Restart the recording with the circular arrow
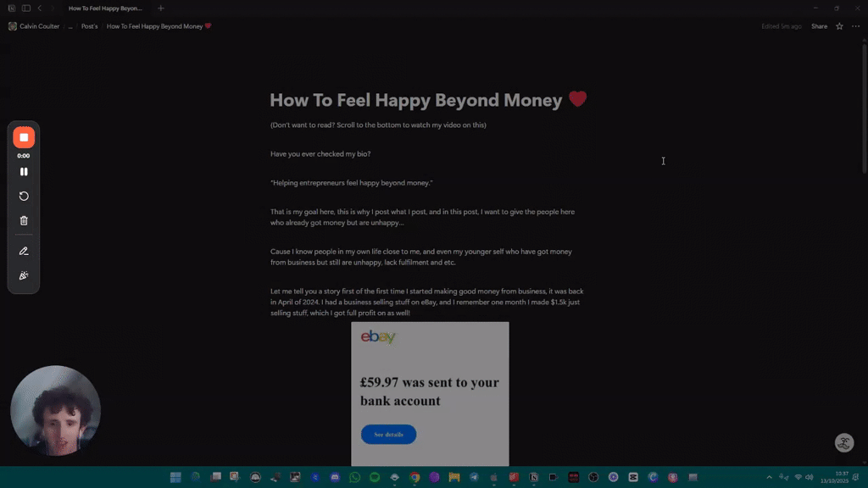Viewport: 868px width, 488px height. click(x=24, y=196)
